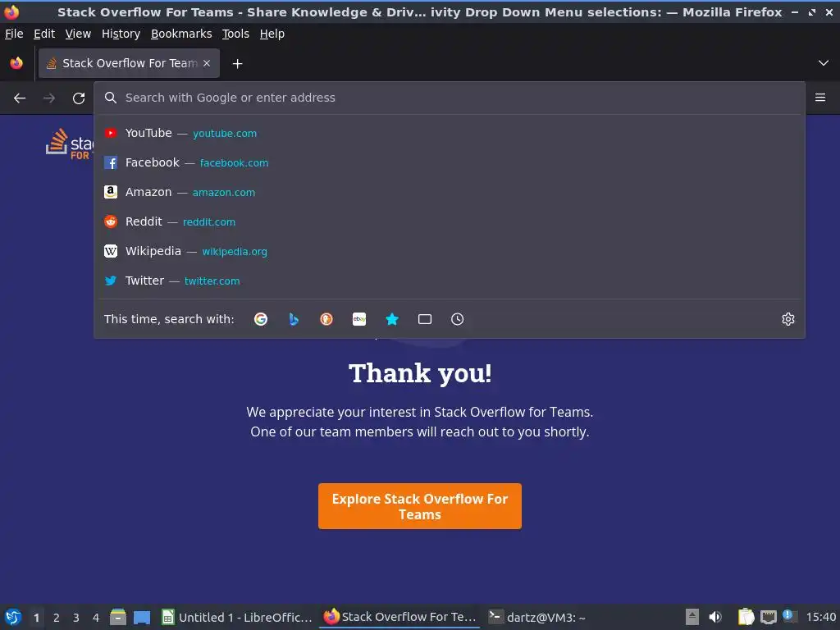Click the Thank you! heading
This screenshot has width=840, height=630.
tap(420, 373)
